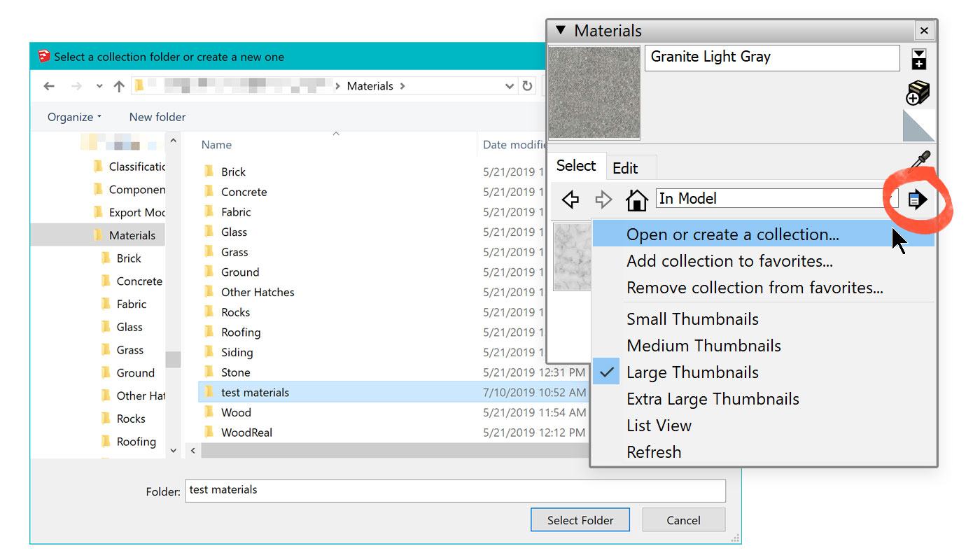
Task: Click the Details menu arrow icon
Action: pyautogui.click(x=917, y=200)
